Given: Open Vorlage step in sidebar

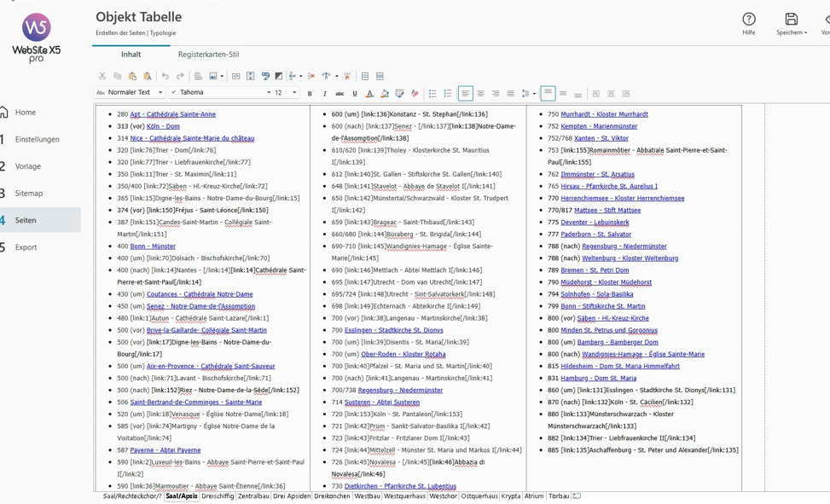Looking at the screenshot, I should tap(27, 166).
